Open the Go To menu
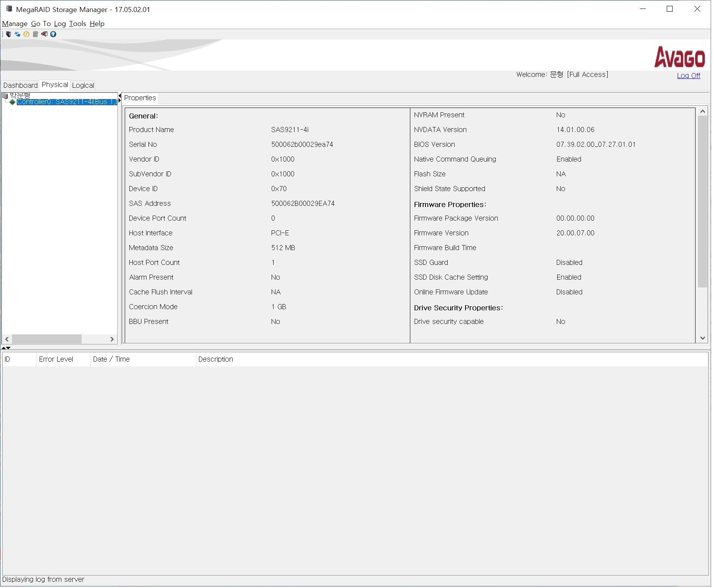 click(x=41, y=24)
